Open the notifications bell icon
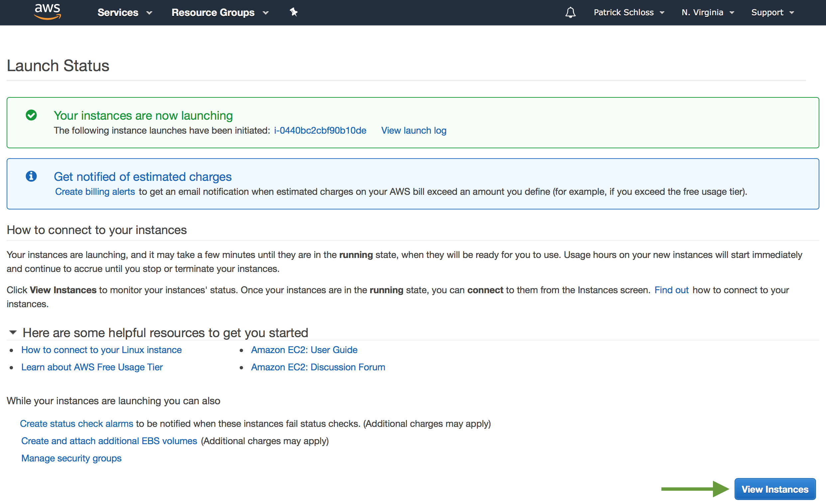The width and height of the screenshot is (826, 504). (570, 13)
